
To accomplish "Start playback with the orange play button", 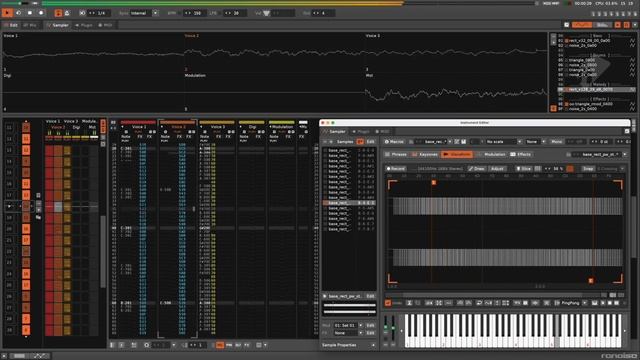I will pos(7,13).
